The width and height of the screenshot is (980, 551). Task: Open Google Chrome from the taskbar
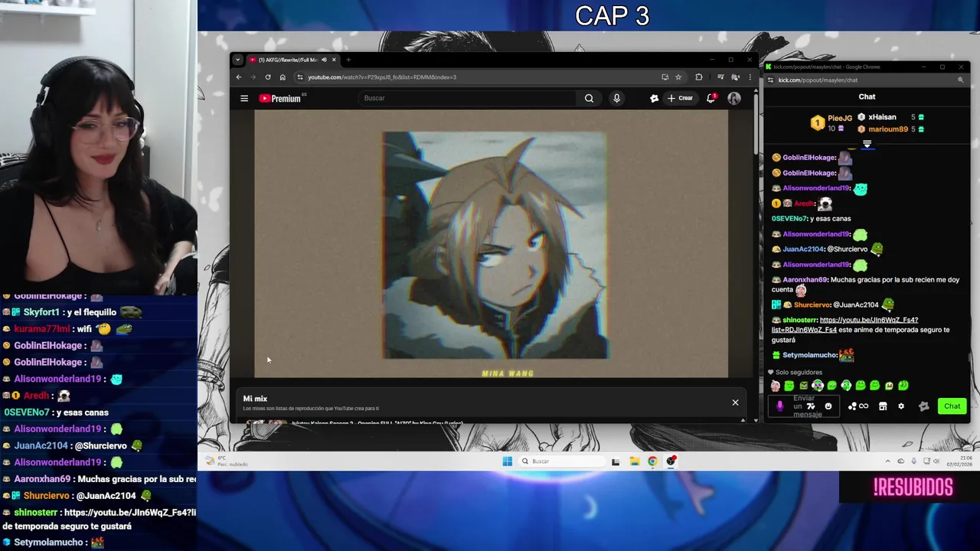[x=652, y=461]
